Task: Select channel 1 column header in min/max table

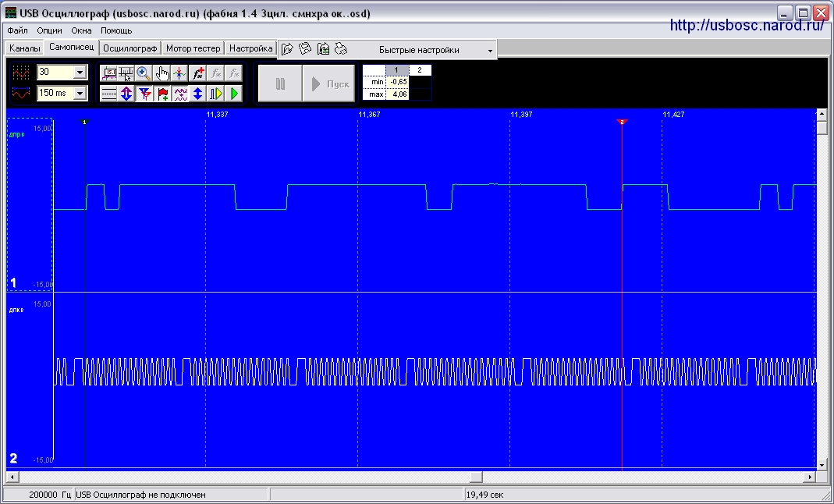Action: click(396, 70)
